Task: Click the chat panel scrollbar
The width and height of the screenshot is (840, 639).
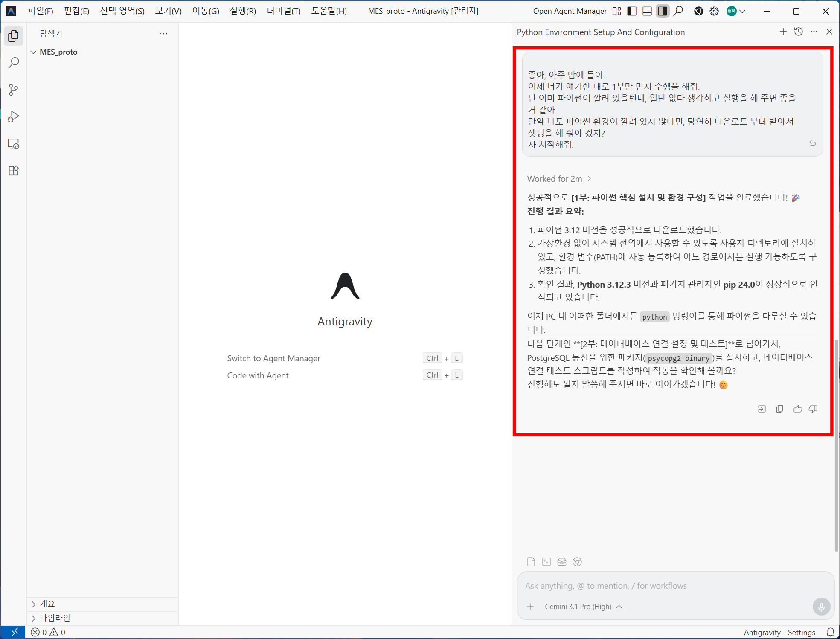Action: click(836, 446)
